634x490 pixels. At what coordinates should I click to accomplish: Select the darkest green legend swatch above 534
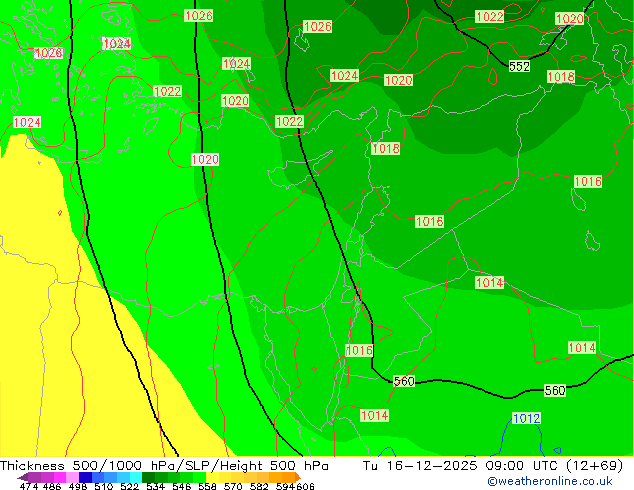(x=148, y=477)
